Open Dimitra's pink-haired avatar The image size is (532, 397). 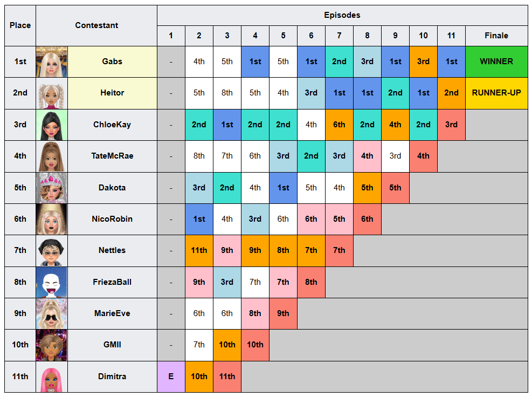click(52, 377)
